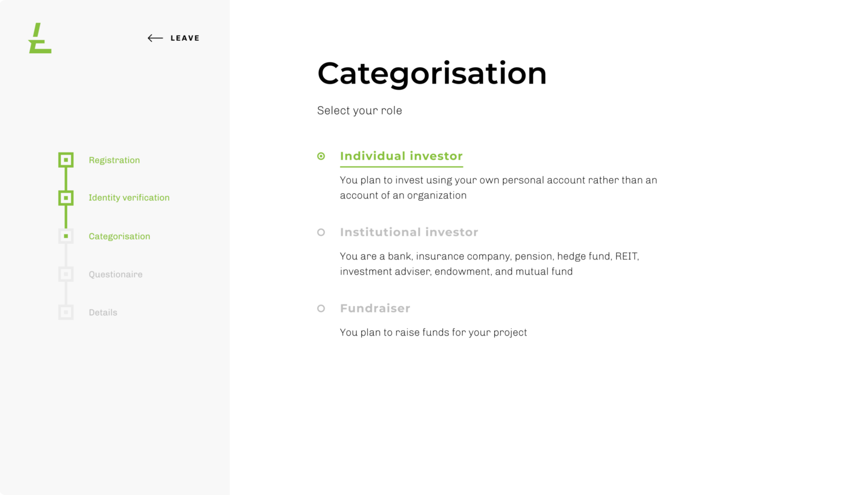Click the green company logo icon
Image resolution: width=868 pixels, height=495 pixels.
tap(40, 39)
